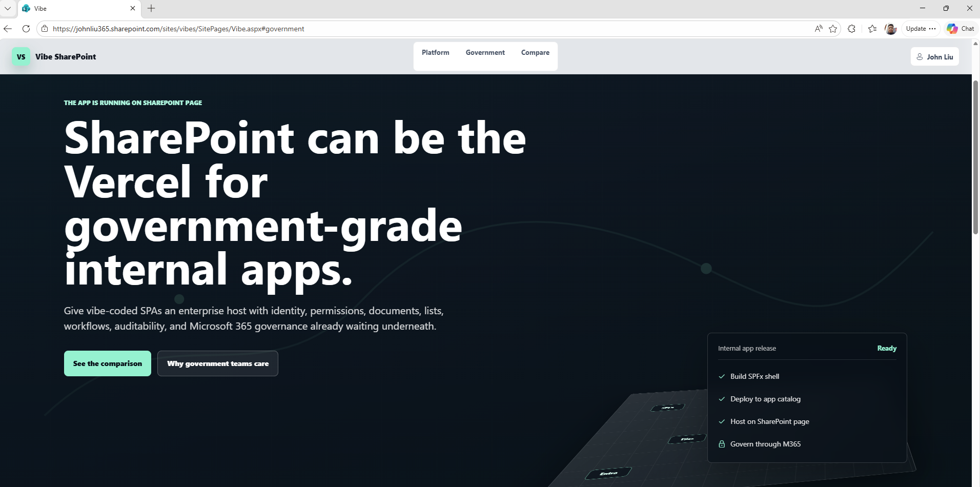
Task: Open John Liu user button
Action: 935,57
